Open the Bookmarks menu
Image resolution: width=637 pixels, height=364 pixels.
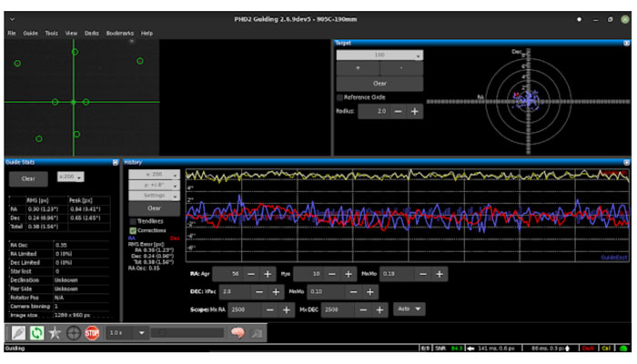click(x=119, y=33)
